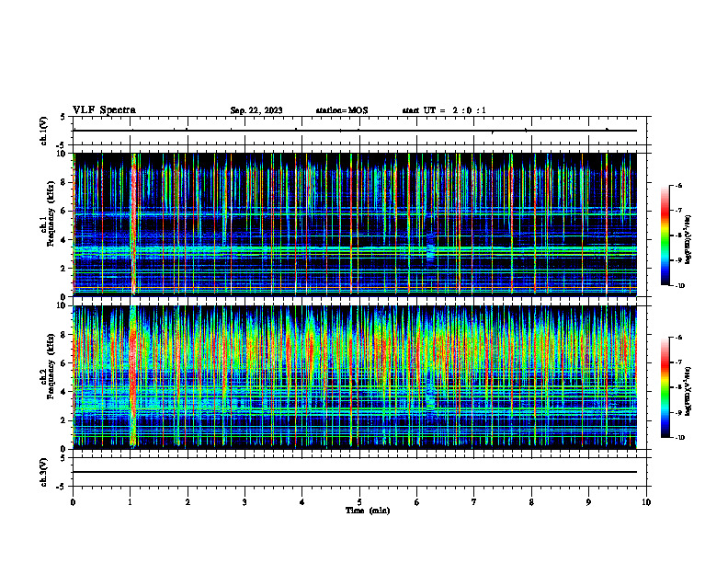The width and height of the screenshot is (728, 563).
Task: Click the "VLF Spectra" title
Action: (x=104, y=110)
